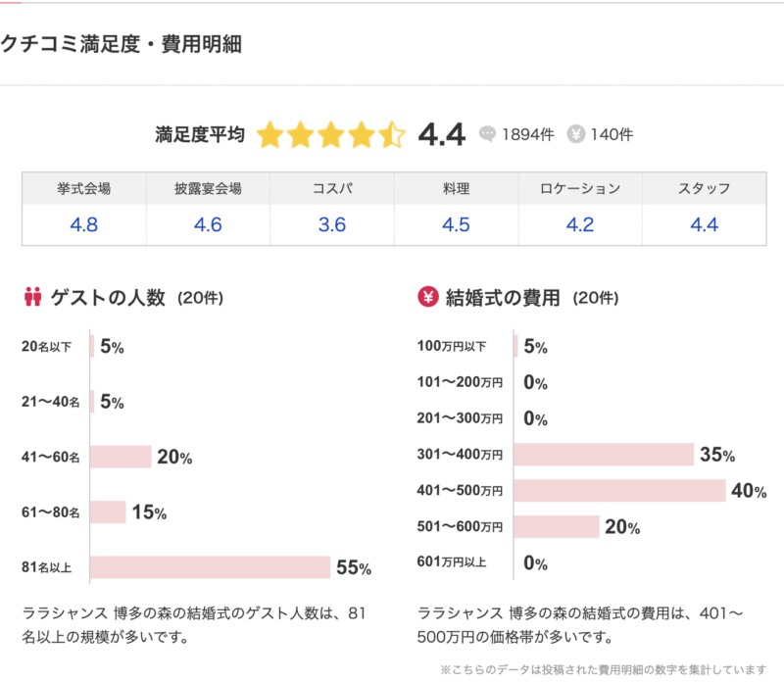Click the 4.5 food rating score

[x=456, y=224]
